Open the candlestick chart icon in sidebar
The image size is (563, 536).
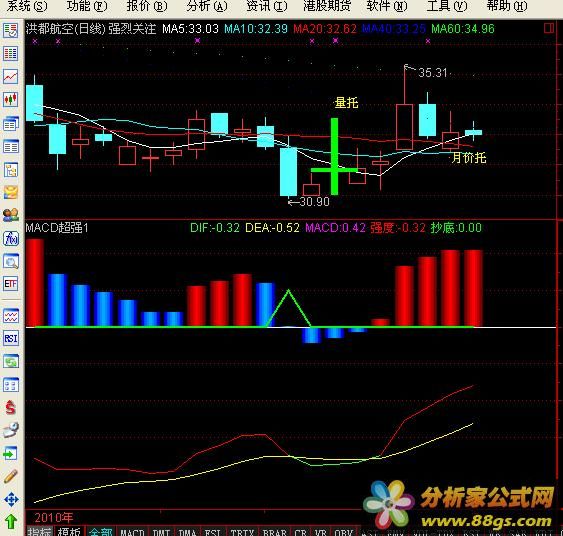point(11,99)
